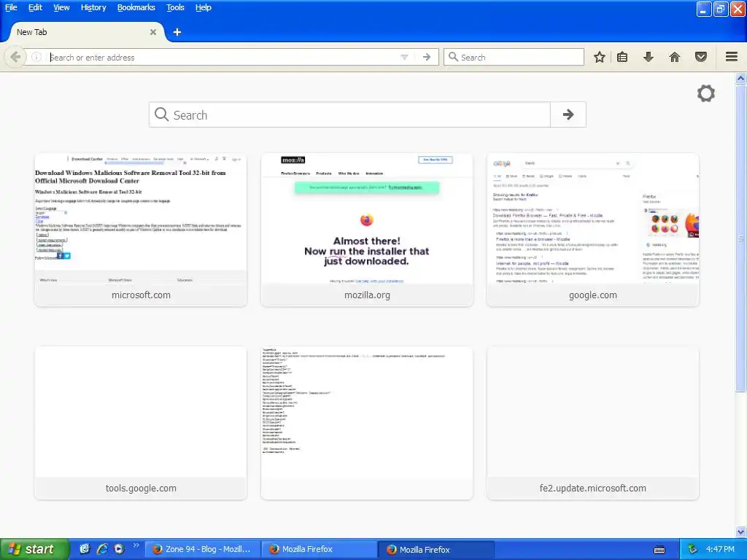Click the 4:47 PM clock
The image size is (747, 560).
(720, 550)
